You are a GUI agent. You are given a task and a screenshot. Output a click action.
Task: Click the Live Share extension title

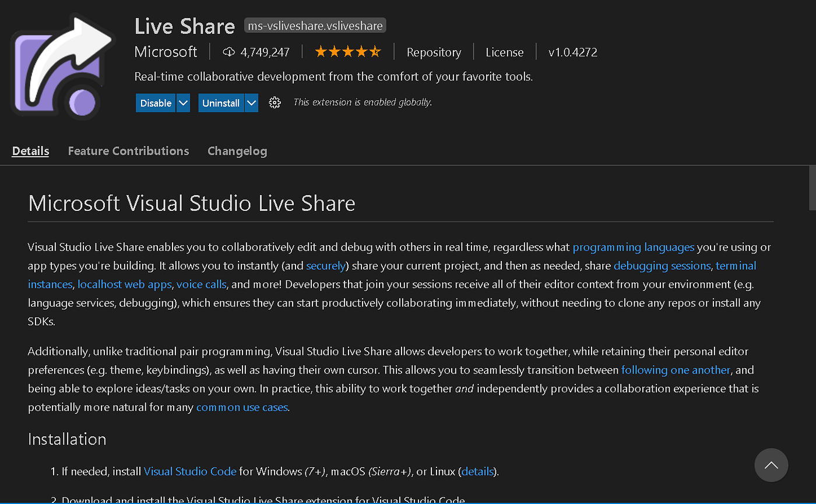point(185,26)
